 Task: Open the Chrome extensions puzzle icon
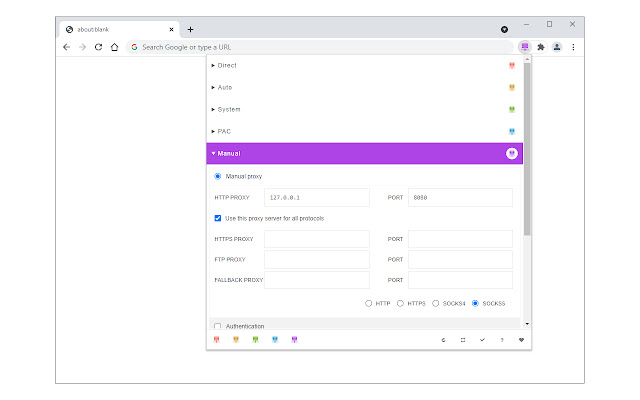point(541,47)
